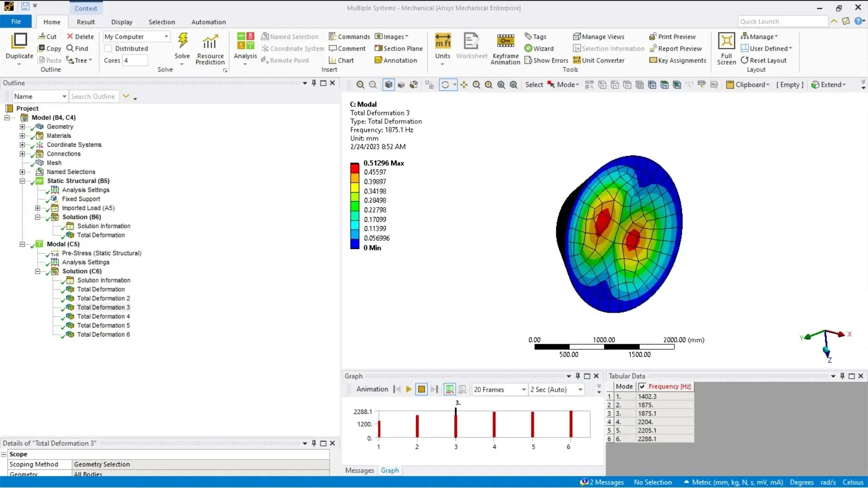Go to previous animation frame

(397, 389)
